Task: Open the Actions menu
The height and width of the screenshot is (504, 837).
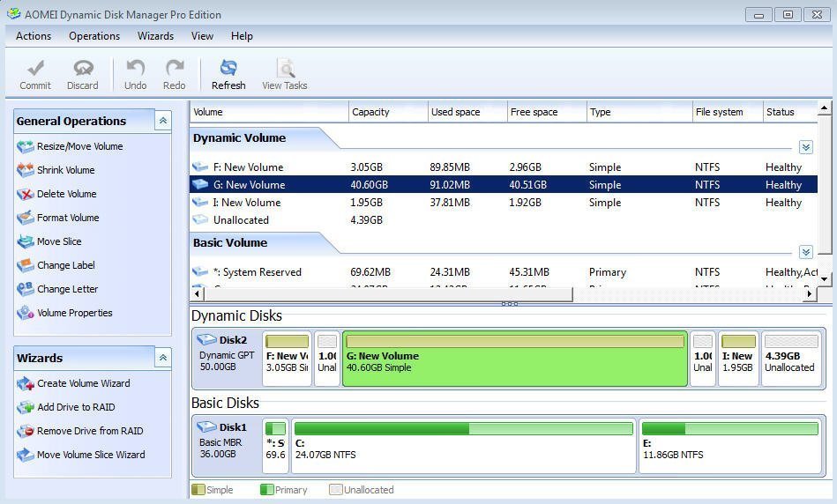Action: (34, 36)
